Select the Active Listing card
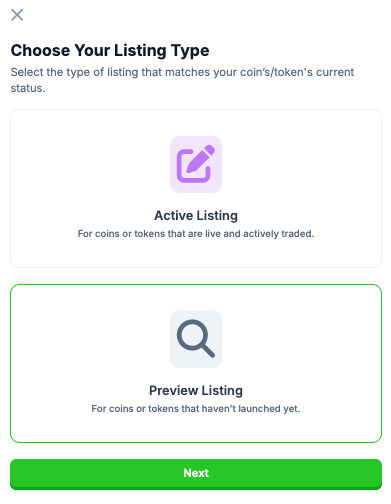The image size is (391, 504). 196,188
